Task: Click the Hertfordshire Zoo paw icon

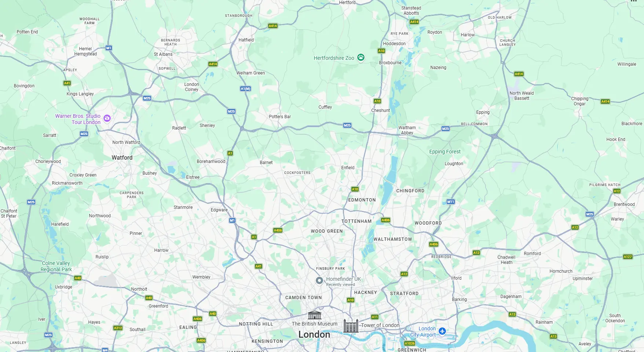Action: pyautogui.click(x=361, y=57)
